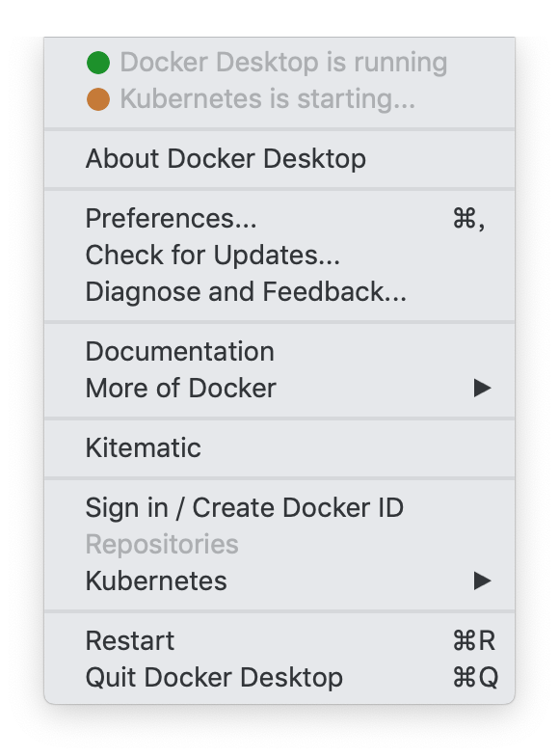
Task: Select Check for Updates...
Action: 279,255
